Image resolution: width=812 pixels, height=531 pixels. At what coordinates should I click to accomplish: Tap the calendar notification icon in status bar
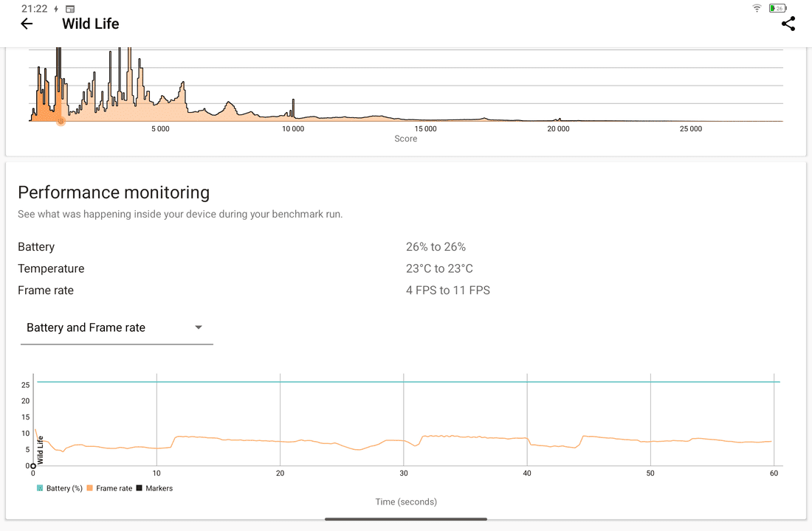coord(70,9)
